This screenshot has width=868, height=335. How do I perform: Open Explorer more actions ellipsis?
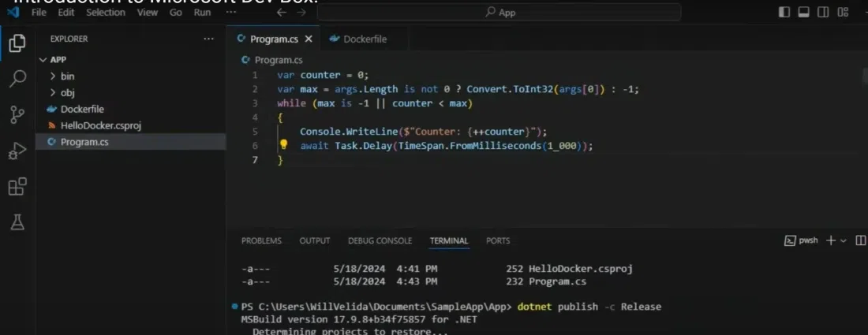click(x=208, y=39)
